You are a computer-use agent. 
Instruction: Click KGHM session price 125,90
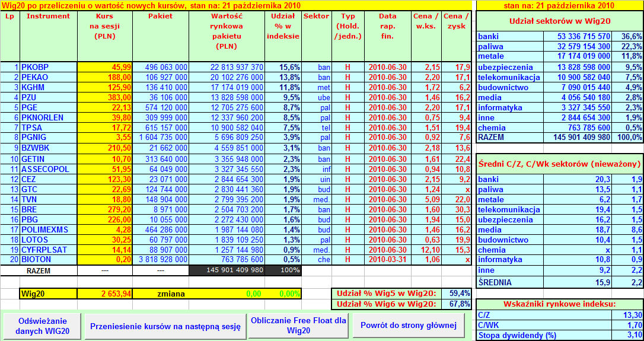105,87
